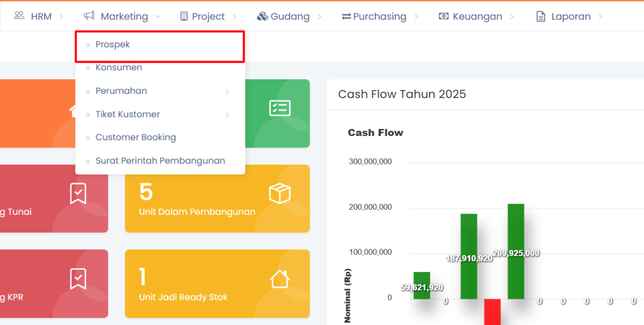Click the checklist icon on the green card
644x325 pixels.
pyautogui.click(x=279, y=108)
